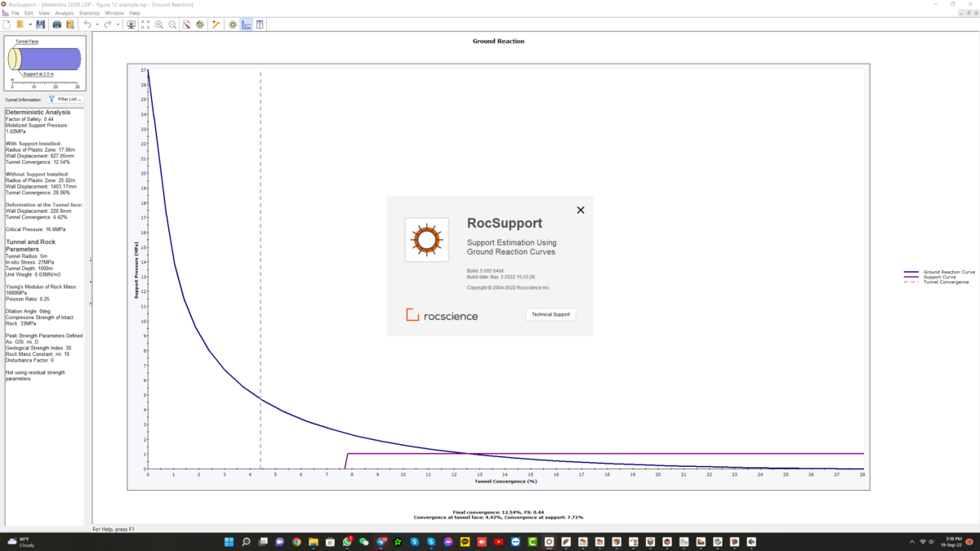Click the rocscience logo in the dialog
The width and height of the screenshot is (980, 551).
point(442,315)
